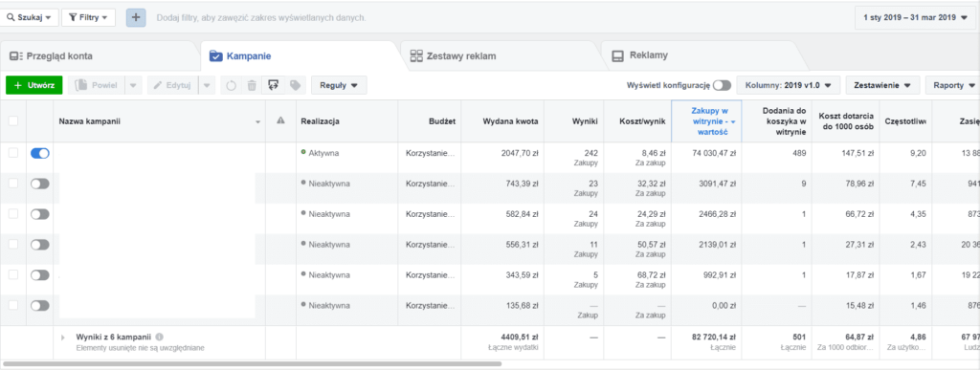Click the grid icon on Zestawy reklam tab
The width and height of the screenshot is (980, 370).
pyautogui.click(x=416, y=56)
